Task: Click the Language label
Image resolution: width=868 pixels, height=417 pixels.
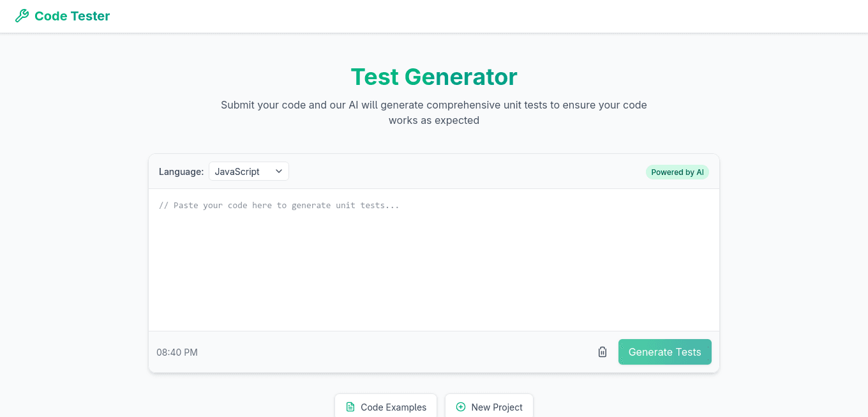Action: (x=181, y=171)
